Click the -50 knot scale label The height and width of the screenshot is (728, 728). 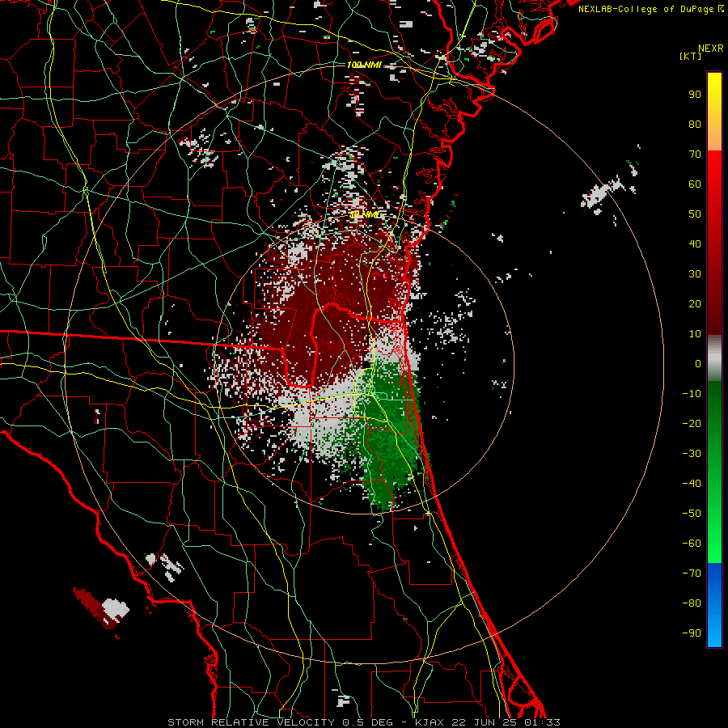point(692,514)
